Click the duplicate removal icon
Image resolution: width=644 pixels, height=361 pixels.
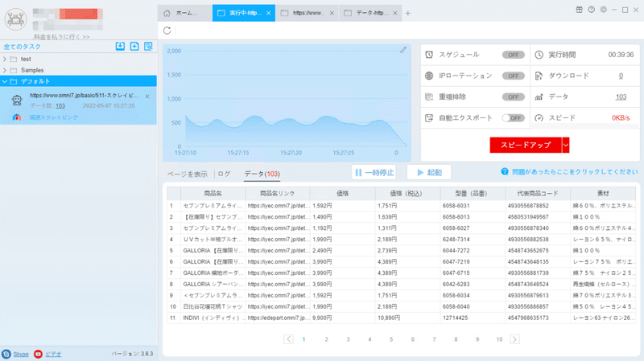point(429,96)
